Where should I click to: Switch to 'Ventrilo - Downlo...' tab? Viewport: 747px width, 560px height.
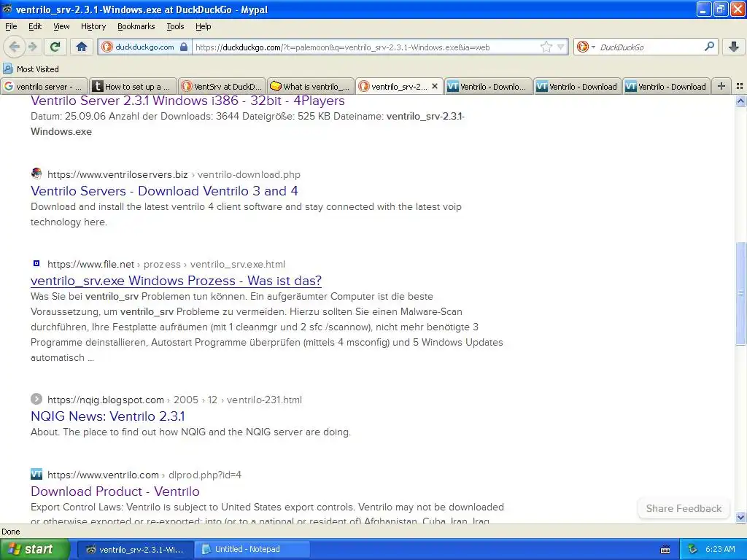point(488,86)
